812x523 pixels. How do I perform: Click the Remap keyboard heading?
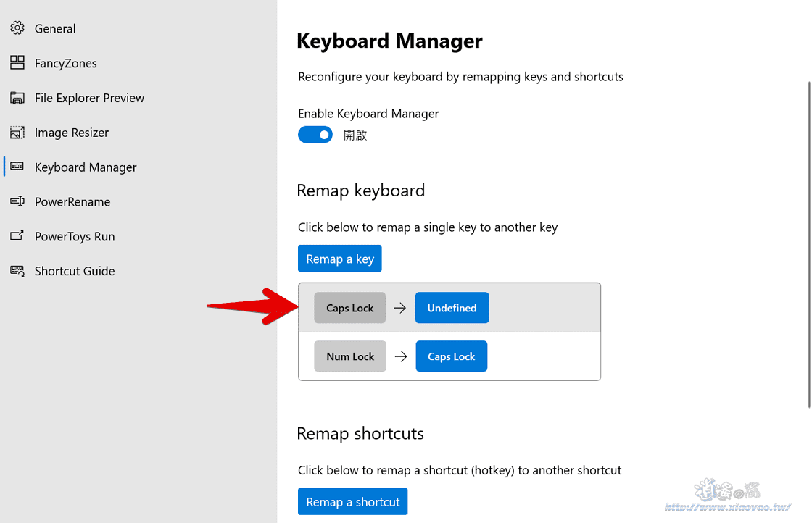(360, 191)
